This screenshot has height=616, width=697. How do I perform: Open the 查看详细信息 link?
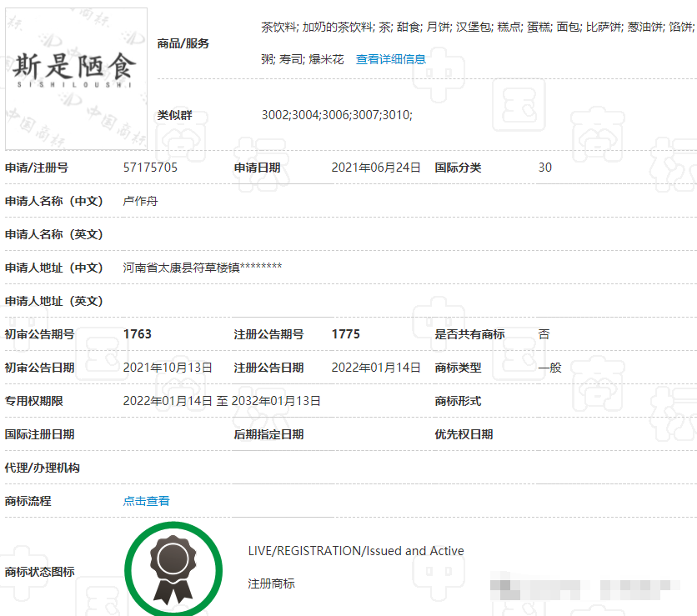[391, 59]
